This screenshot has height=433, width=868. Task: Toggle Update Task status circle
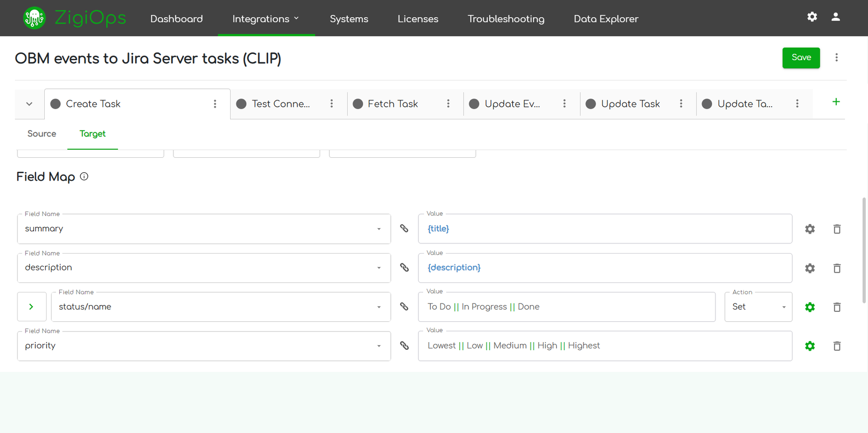tap(591, 104)
